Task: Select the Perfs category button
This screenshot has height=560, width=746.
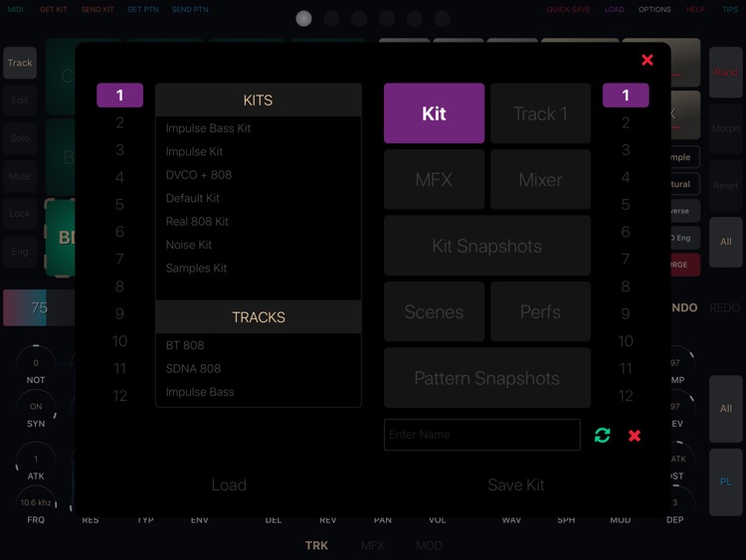Action: coord(540,311)
